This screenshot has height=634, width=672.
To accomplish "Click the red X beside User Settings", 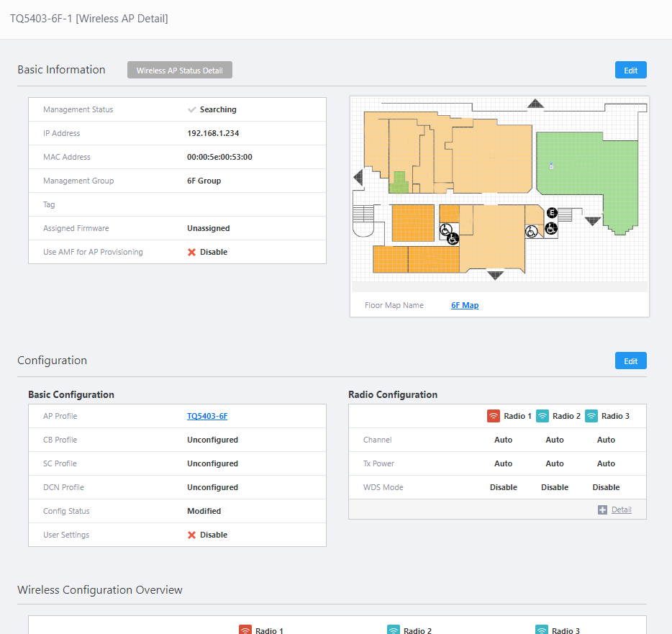I will coord(191,535).
